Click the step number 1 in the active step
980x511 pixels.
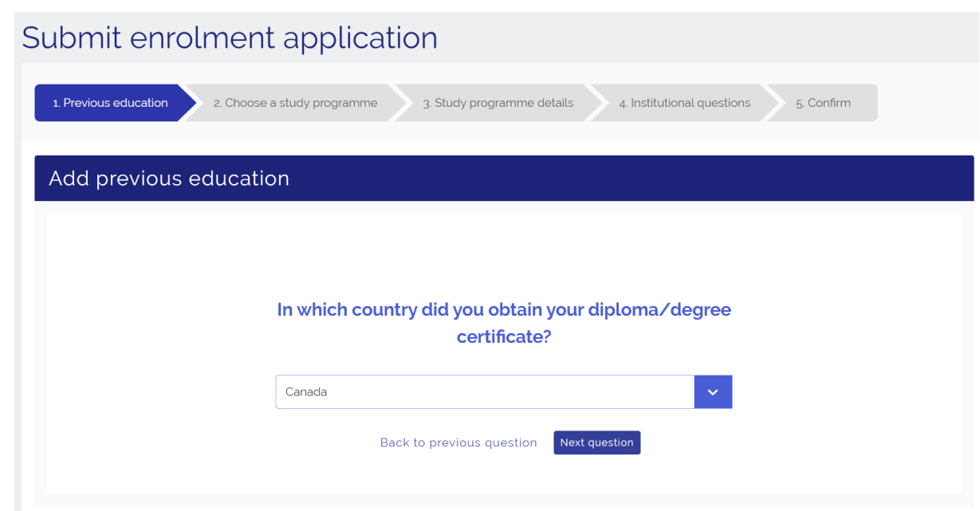pos(55,104)
